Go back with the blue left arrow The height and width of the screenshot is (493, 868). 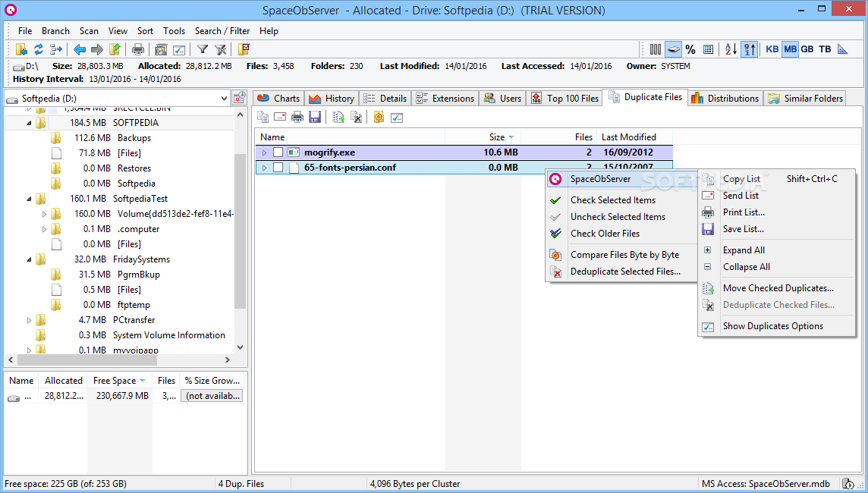pos(80,49)
